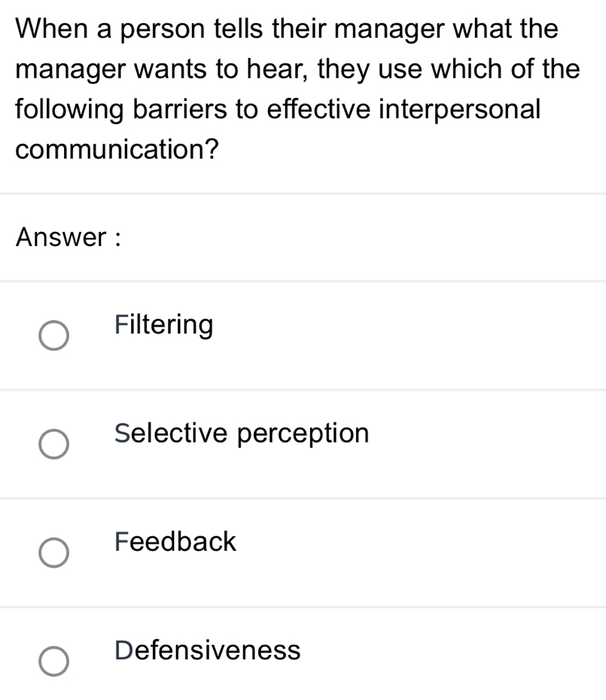The image size is (606, 700).
Task: Click the 'Answer :' heading
Action: coord(69,238)
